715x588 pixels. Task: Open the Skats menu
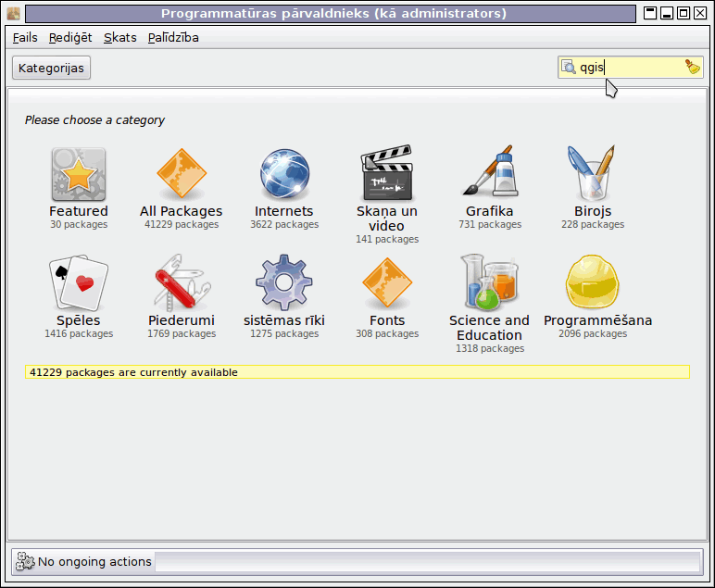tap(119, 37)
